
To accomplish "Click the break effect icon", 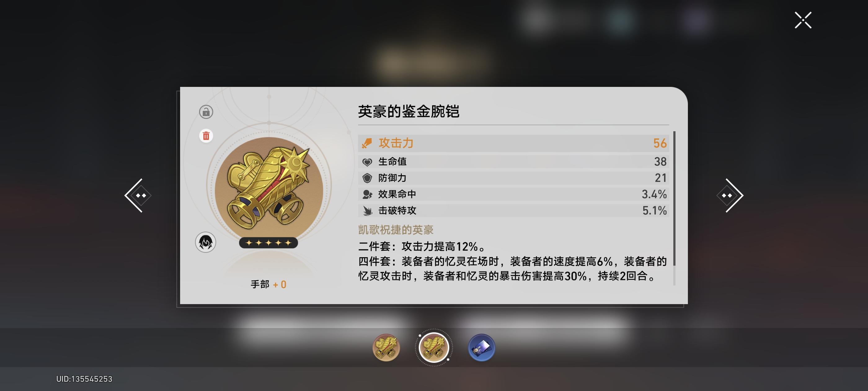I will [367, 210].
